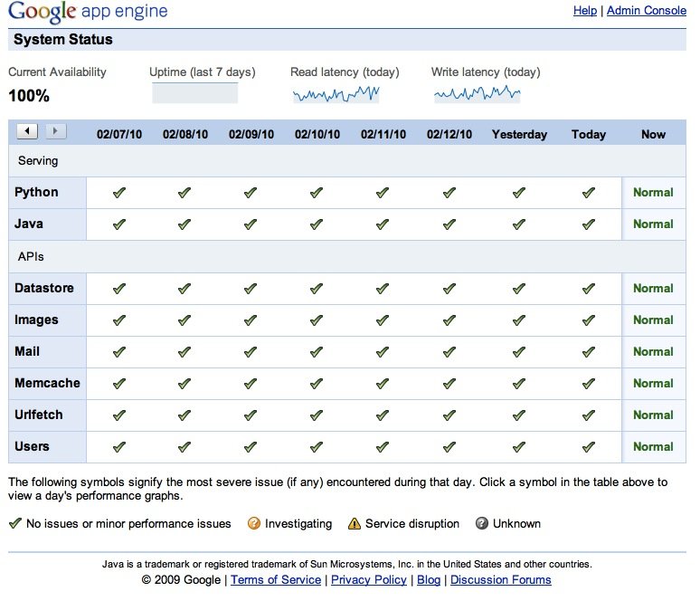Click the Uptime last 7 days bar
The height and width of the screenshot is (601, 700).
tap(194, 92)
